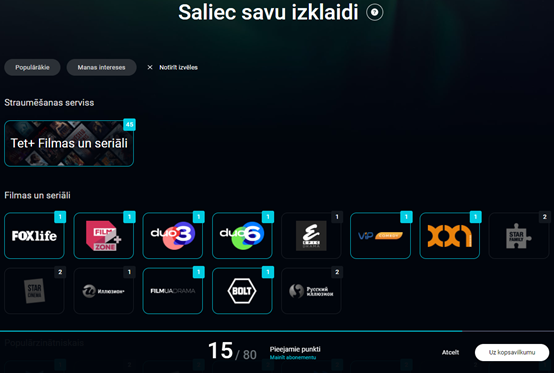Viewport: 554px width, 373px height.
Task: Toggle the Tet+ Filmas un seriāli service card
Action: pyautogui.click(x=69, y=143)
